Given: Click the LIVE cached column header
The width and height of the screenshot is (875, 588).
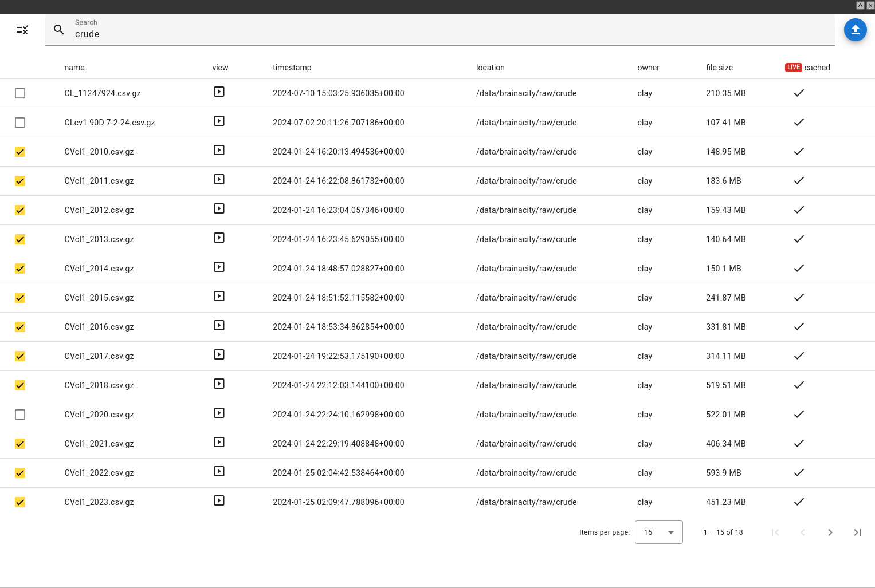Looking at the screenshot, I should (807, 68).
